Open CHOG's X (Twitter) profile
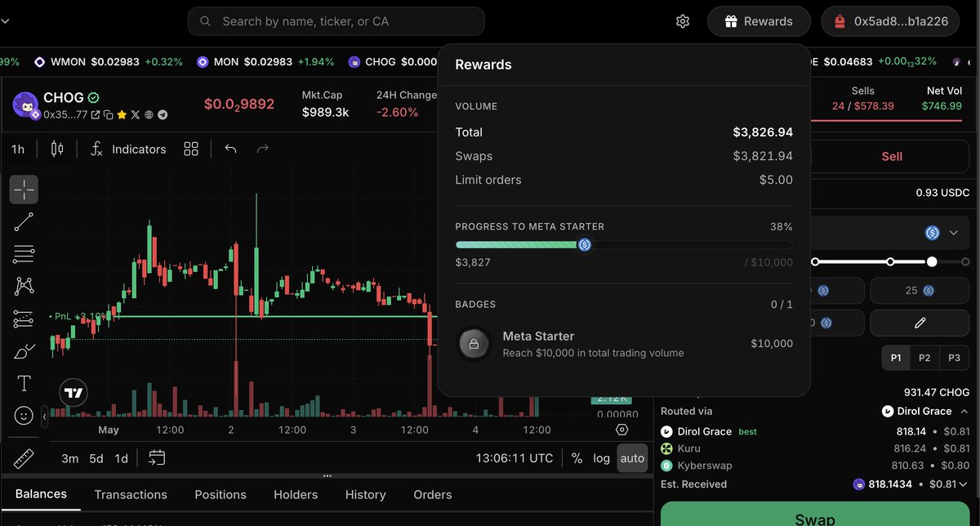 135,115
